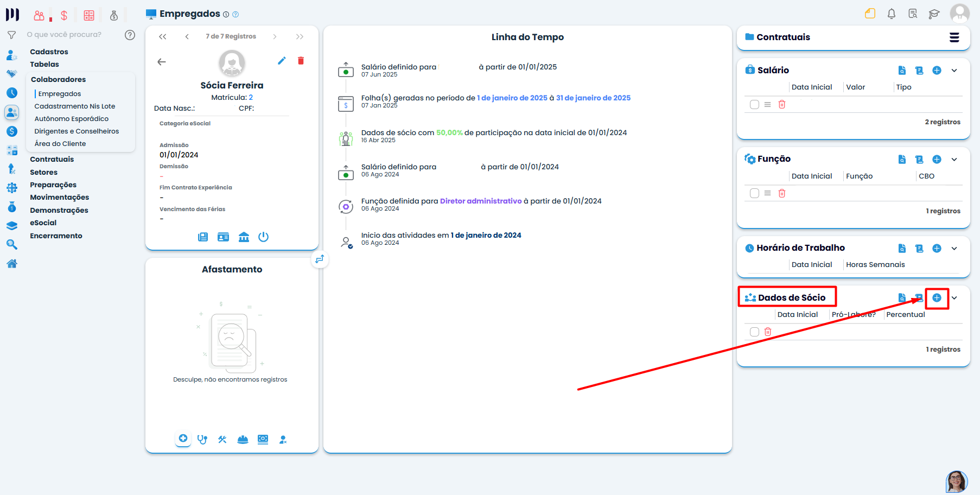Collapse the Horário de Trabalho panel chevron
The width and height of the screenshot is (980, 495).
(x=954, y=248)
